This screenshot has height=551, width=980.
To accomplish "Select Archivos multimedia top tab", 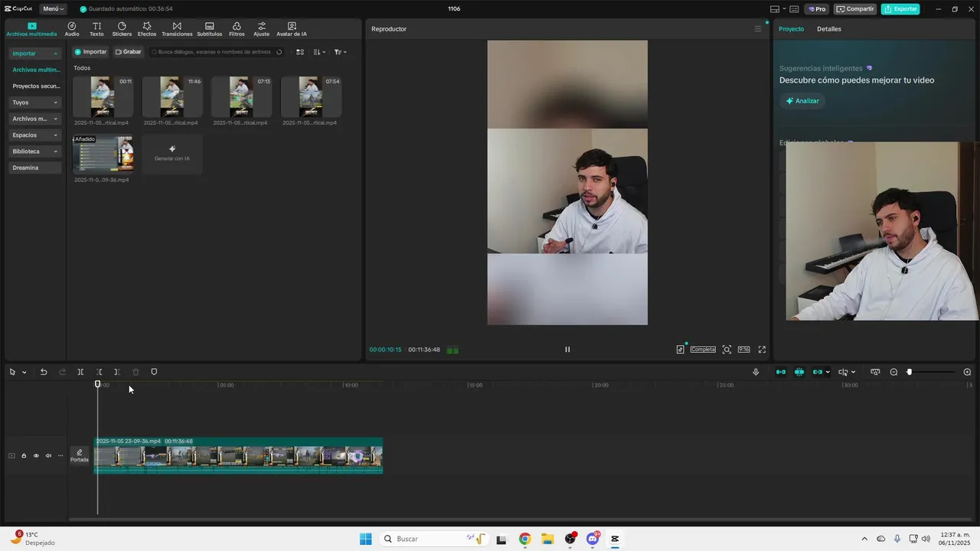I will 31,29.
